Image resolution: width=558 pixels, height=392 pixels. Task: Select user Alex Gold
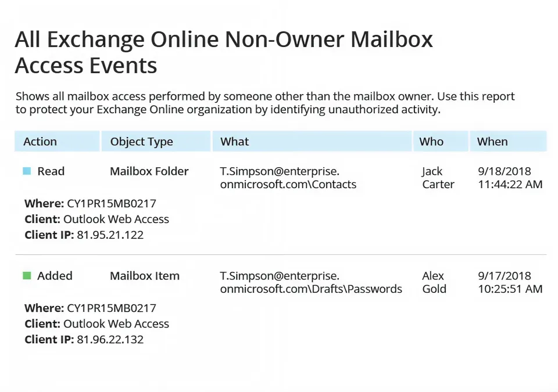pos(434,282)
